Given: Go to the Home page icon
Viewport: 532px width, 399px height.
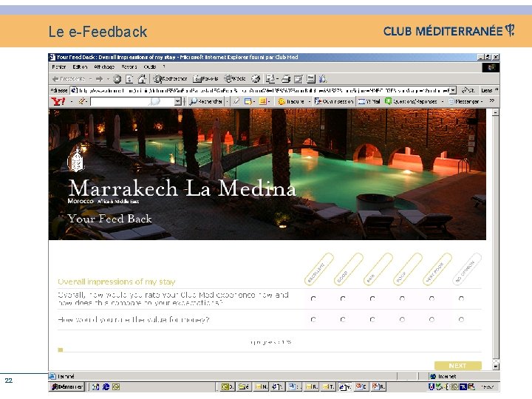Looking at the screenshot, I should coord(142,79).
